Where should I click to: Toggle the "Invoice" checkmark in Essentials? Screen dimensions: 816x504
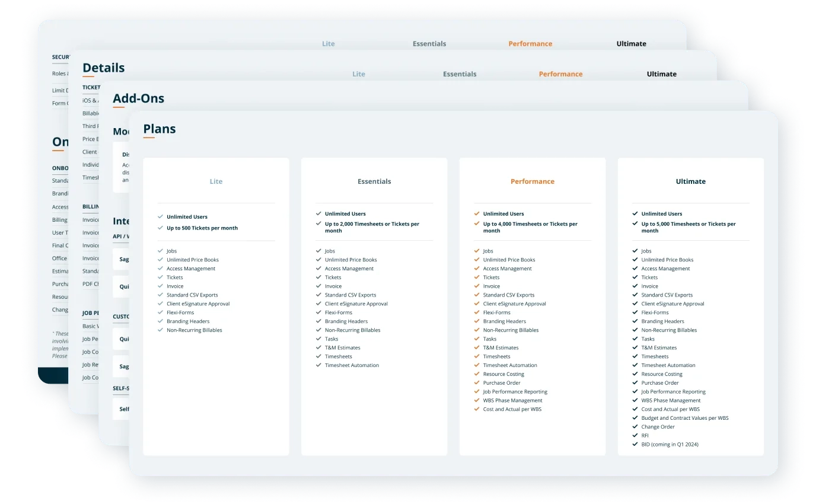tap(318, 286)
